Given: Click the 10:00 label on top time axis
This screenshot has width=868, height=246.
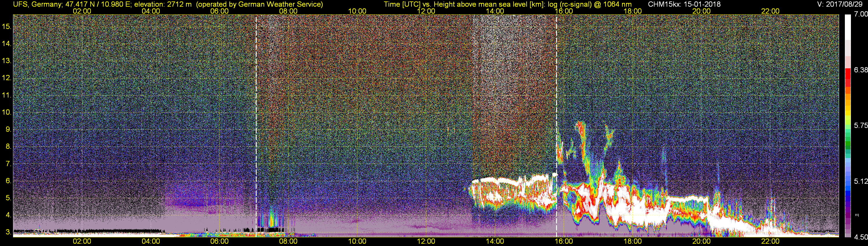Looking at the screenshot, I should click(357, 11).
